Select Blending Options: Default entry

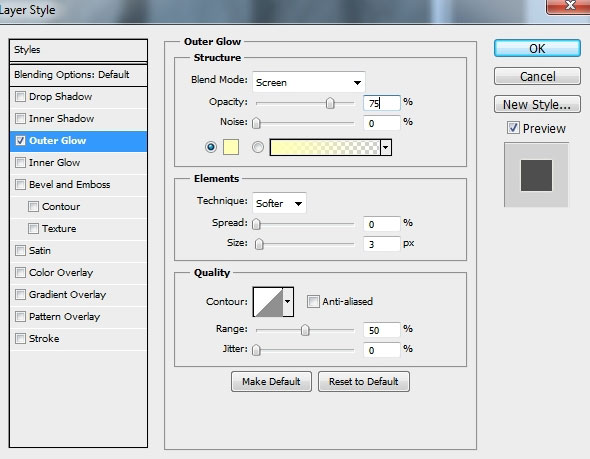click(78, 74)
